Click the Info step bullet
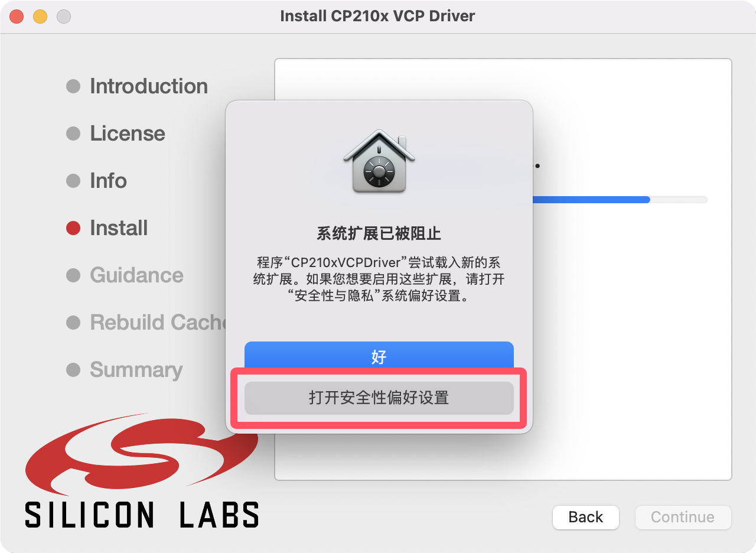756x553 pixels. point(73,181)
